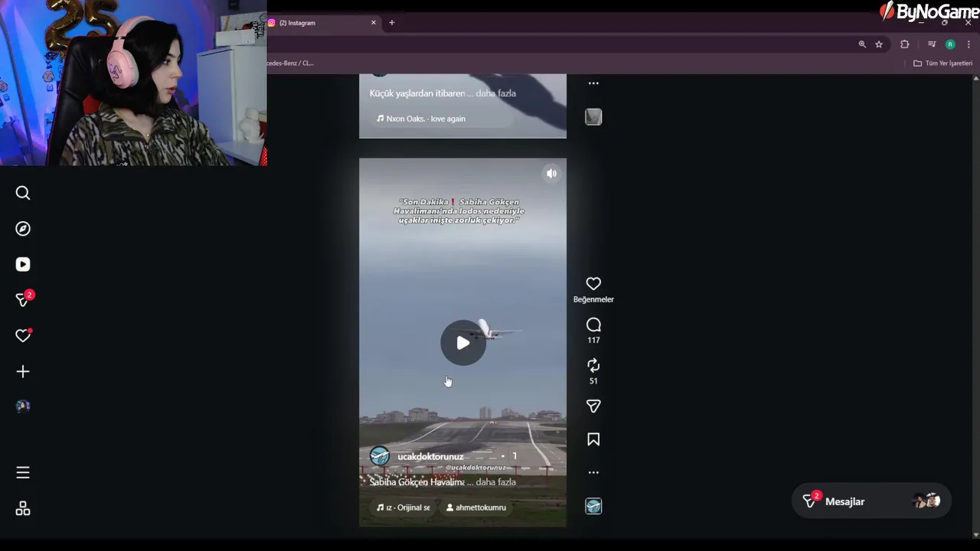Open the Mercedes-Benz bookmark
This screenshot has width=980, height=551.
tap(290, 63)
